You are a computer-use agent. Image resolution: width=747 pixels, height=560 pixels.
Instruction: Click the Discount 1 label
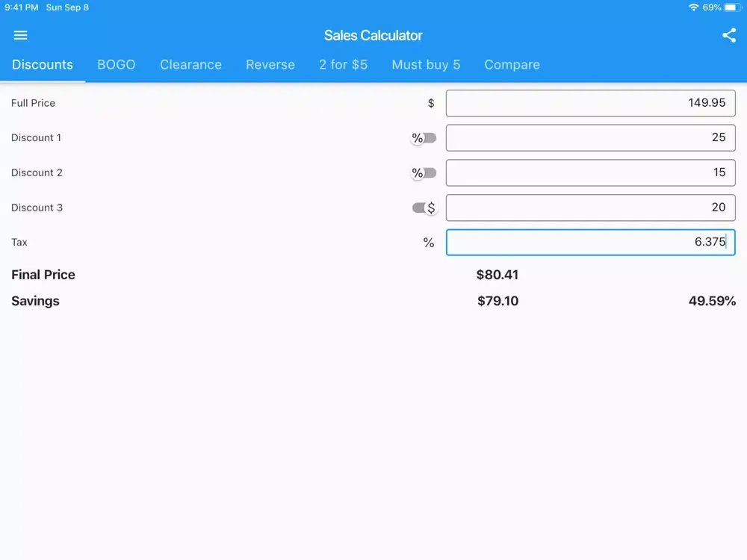point(36,137)
